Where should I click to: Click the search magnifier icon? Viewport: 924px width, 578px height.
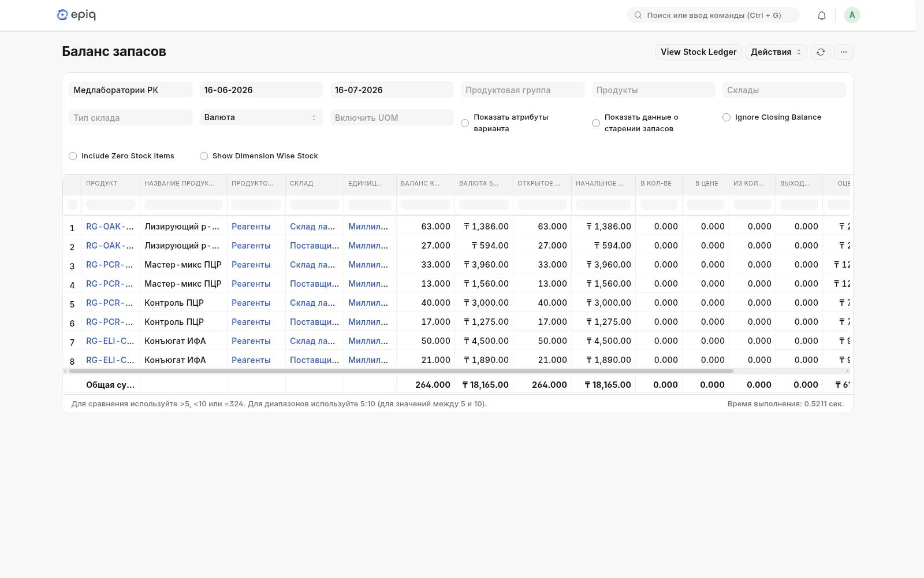(x=638, y=16)
